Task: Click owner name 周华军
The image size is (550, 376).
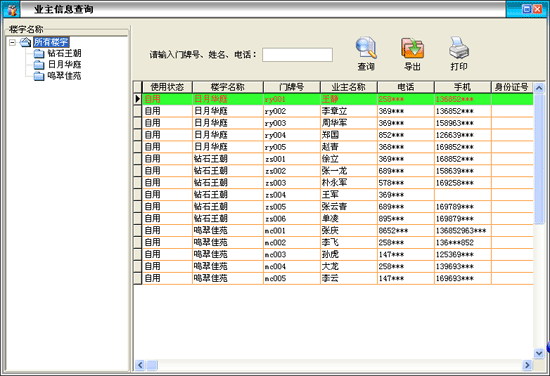Action: click(334, 123)
